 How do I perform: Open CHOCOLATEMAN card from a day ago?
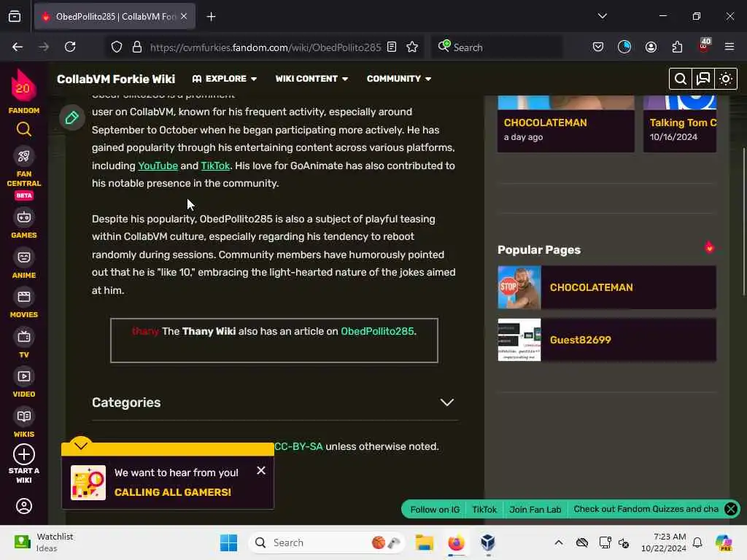(x=566, y=124)
